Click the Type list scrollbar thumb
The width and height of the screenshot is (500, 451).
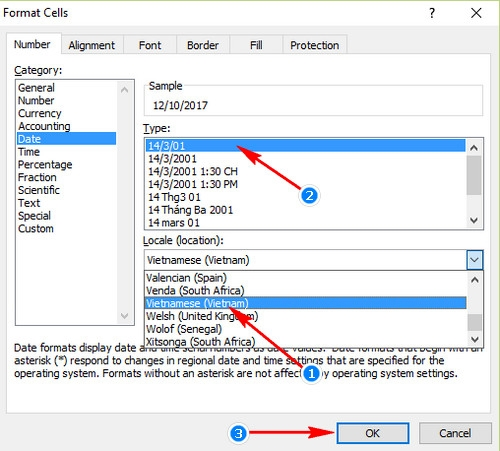474,175
